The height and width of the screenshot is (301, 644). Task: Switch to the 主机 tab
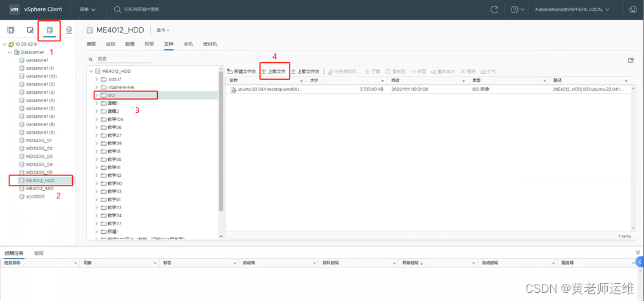[x=188, y=44]
